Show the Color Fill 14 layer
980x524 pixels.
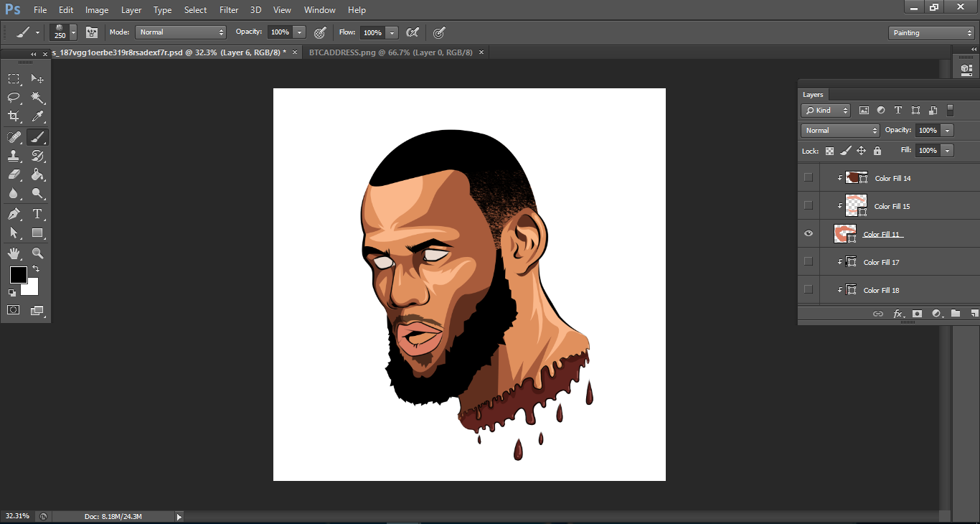809,177
